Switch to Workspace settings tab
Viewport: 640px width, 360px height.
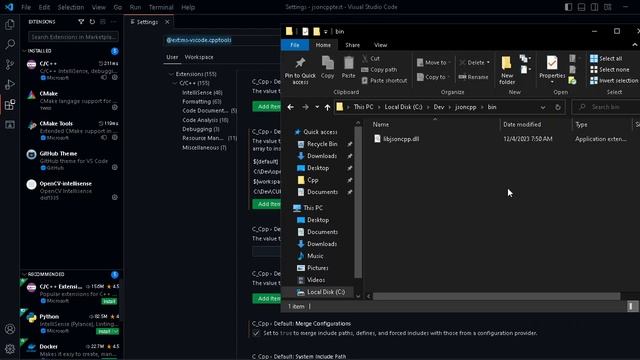[x=199, y=57]
